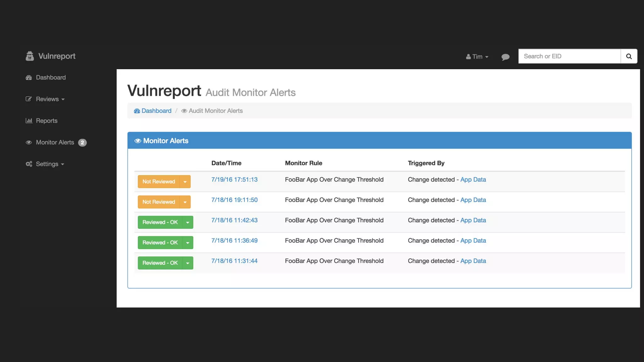Image resolution: width=644 pixels, height=362 pixels.
Task: Click Reviewed - OK button for 11:31:44 alert
Action: (x=160, y=263)
